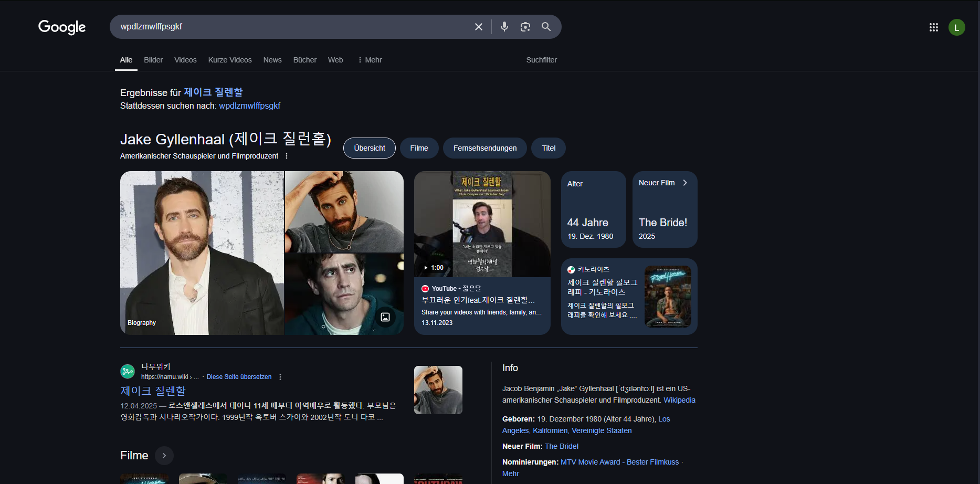
Task: Open the 제이크 질렌할 namu.wiki result title
Action: (153, 391)
